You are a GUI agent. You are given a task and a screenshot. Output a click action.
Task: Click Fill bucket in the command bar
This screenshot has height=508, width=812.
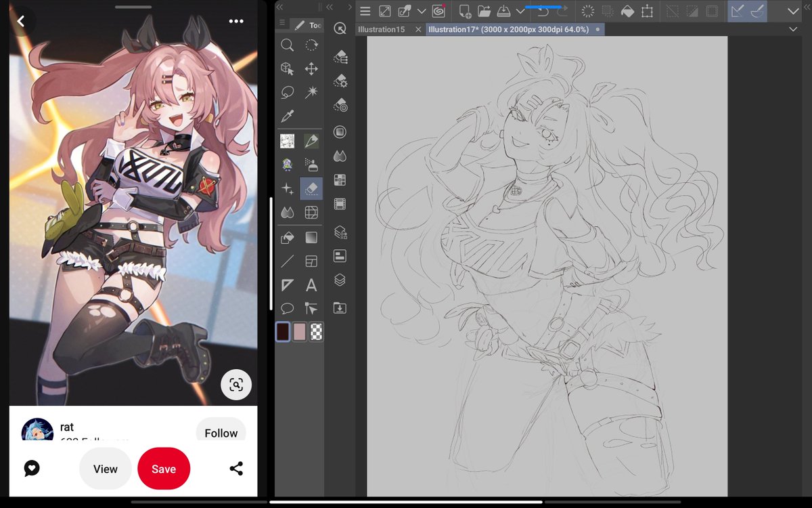[x=627, y=11]
